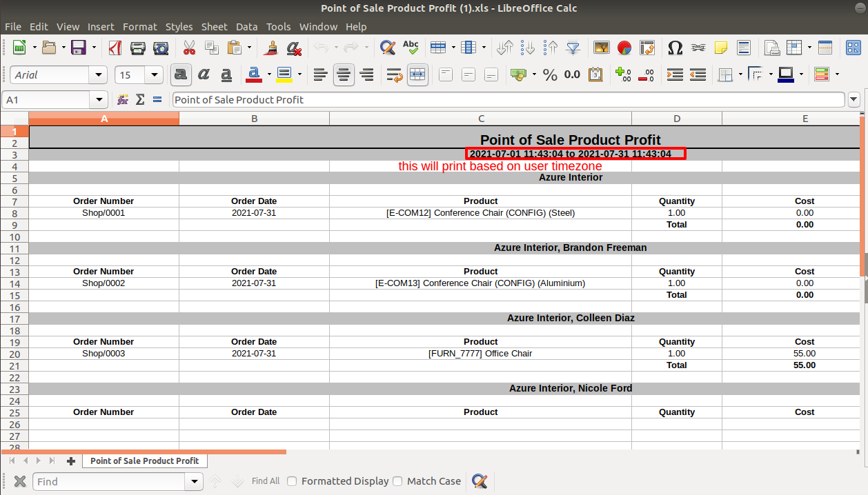Open the Save button dropdown arrow
The width and height of the screenshot is (868, 495).
click(94, 48)
